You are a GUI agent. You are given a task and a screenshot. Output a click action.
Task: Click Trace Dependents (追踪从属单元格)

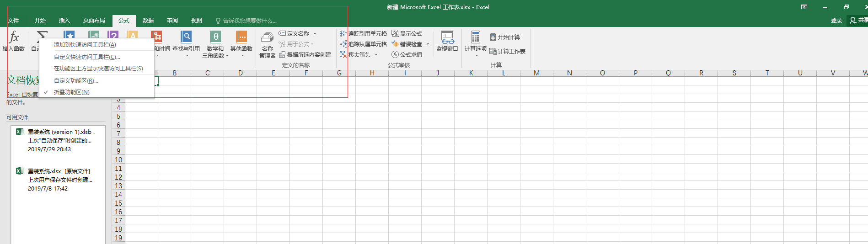tap(363, 44)
